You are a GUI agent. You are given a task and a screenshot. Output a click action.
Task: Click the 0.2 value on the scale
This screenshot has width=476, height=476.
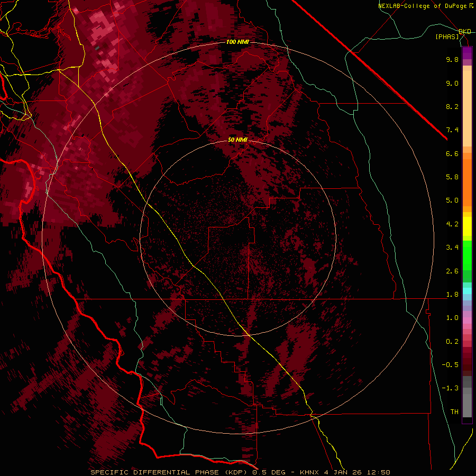pyautogui.click(x=452, y=342)
